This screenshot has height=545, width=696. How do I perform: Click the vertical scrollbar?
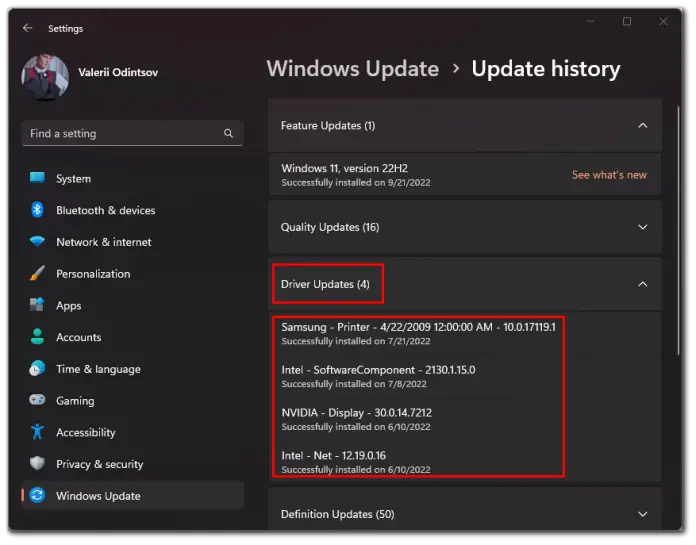[678, 230]
